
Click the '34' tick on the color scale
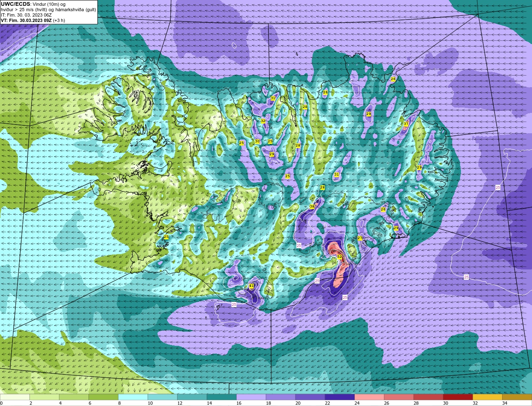click(x=505, y=403)
